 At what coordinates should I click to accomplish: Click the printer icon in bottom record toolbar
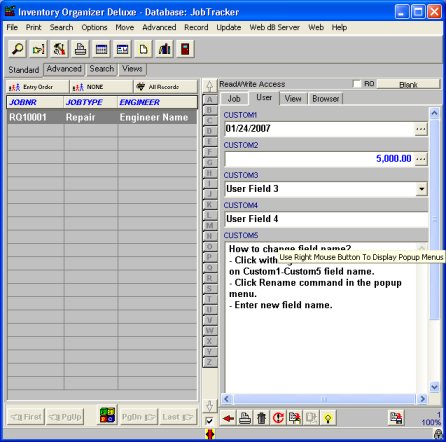click(245, 418)
